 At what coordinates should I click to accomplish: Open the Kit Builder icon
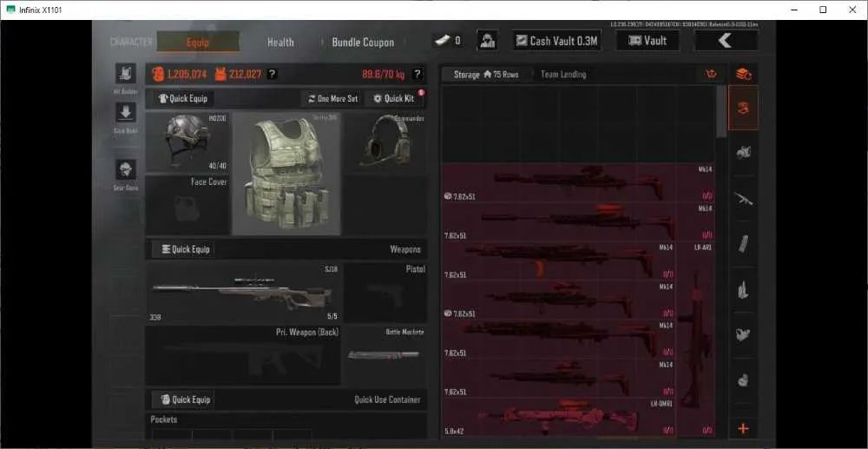[126, 74]
